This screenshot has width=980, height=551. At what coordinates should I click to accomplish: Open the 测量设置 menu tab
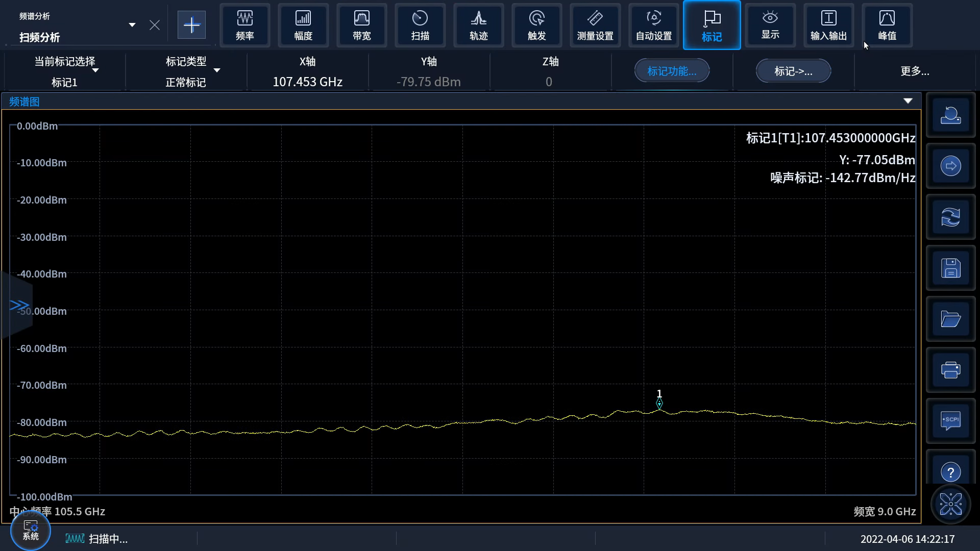tap(595, 25)
